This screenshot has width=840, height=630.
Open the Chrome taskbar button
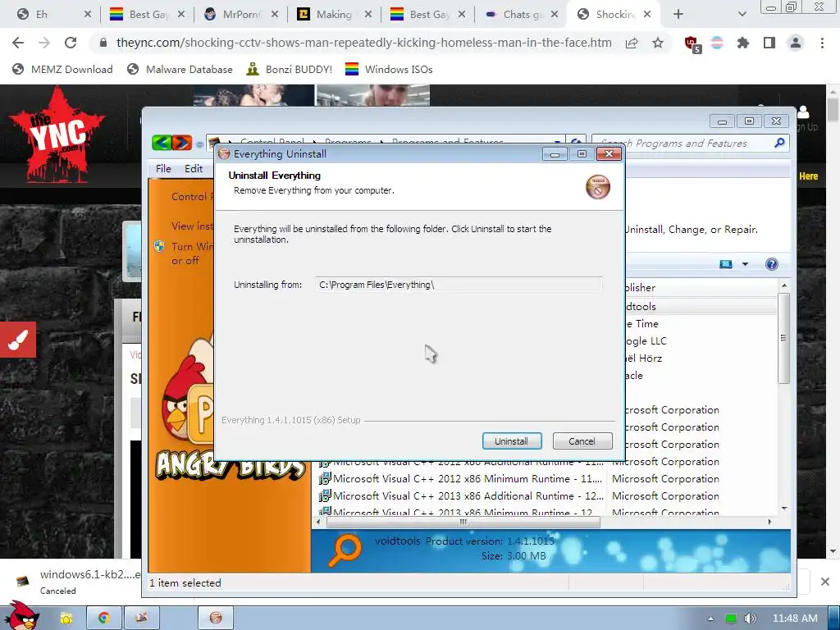click(104, 619)
